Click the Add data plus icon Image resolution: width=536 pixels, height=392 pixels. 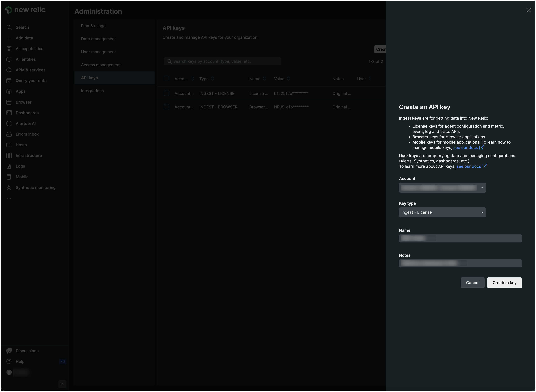click(x=9, y=38)
